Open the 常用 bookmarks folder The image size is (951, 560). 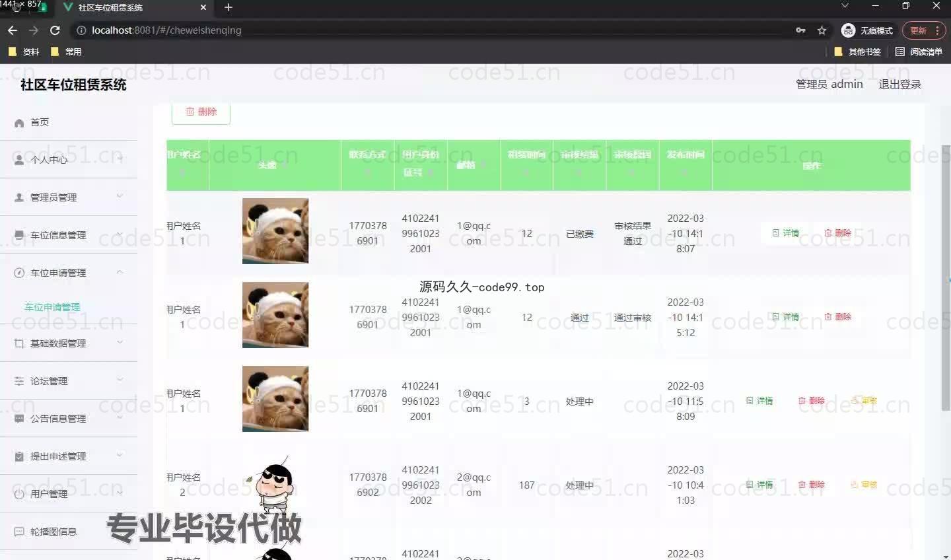tap(66, 52)
